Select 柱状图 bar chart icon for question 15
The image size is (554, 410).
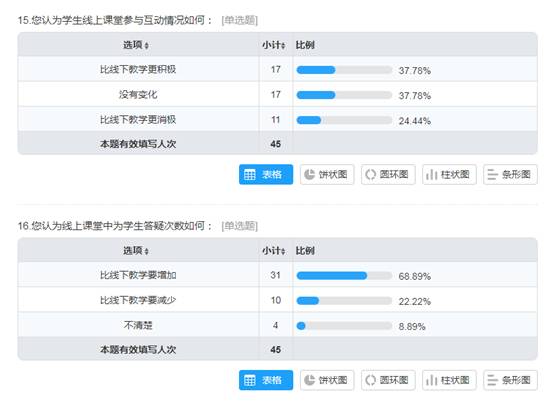coord(449,175)
